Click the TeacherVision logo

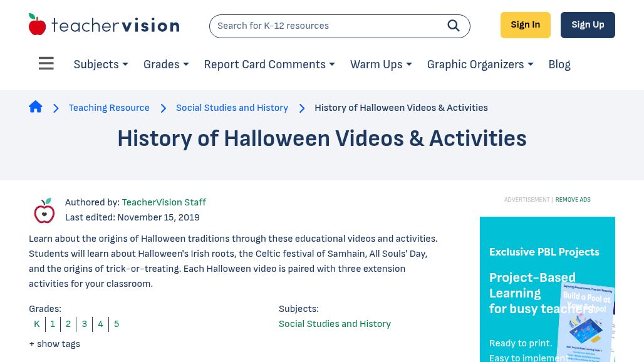[x=104, y=24]
